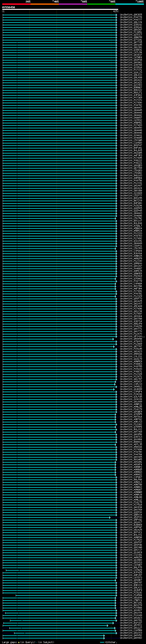146x644 pixels.
Task: Select the UniRef100_Q1KLZ3 label
Action: (x=131, y=72)
